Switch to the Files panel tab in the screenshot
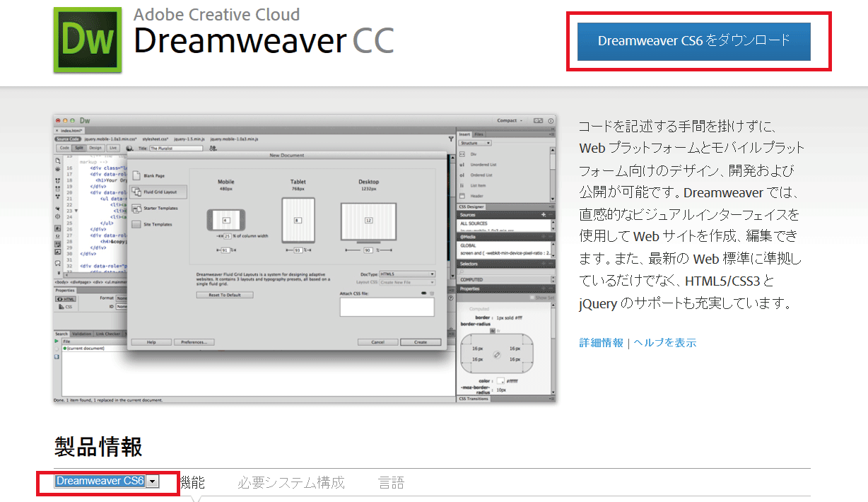 click(479, 134)
